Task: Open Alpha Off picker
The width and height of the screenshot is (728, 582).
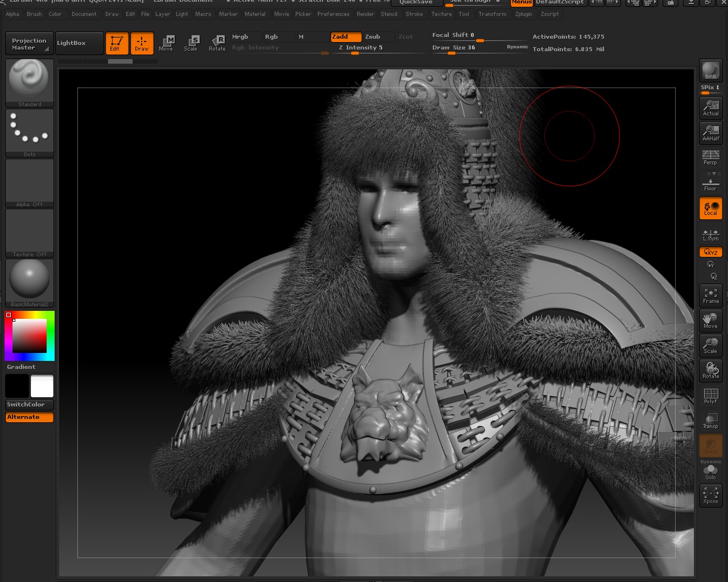Action: point(30,183)
